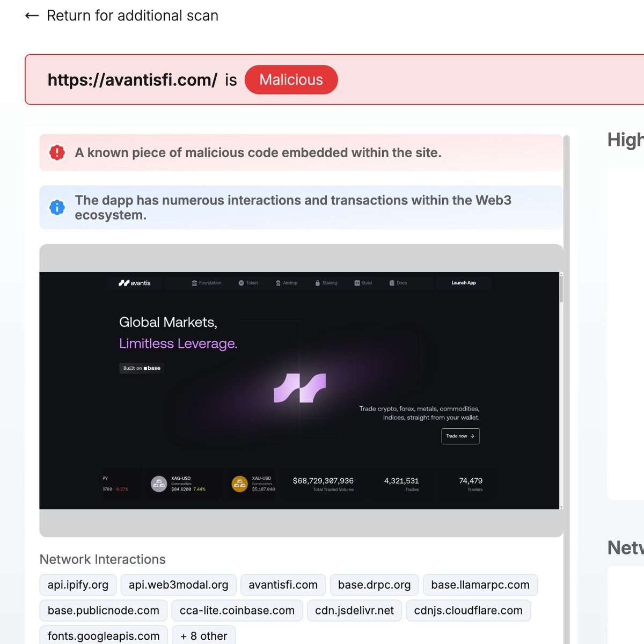Click the Trade crypto, forex, metals description
Image resolution: width=644 pixels, height=644 pixels.
point(420,413)
